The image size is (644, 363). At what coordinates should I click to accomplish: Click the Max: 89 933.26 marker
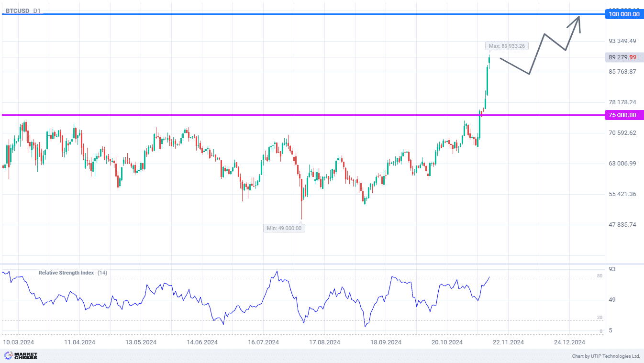(x=507, y=46)
